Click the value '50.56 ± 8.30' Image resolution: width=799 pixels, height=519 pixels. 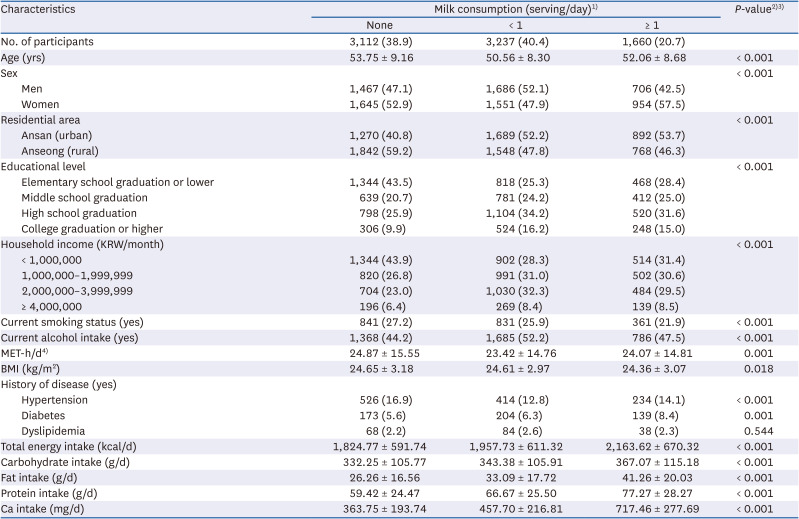coord(518,58)
